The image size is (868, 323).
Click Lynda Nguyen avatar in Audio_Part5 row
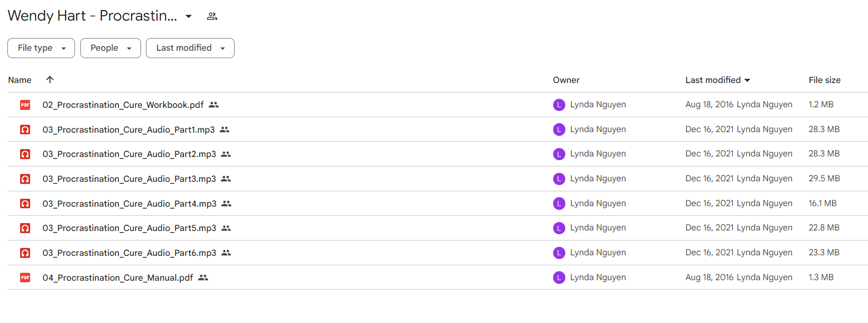point(559,228)
